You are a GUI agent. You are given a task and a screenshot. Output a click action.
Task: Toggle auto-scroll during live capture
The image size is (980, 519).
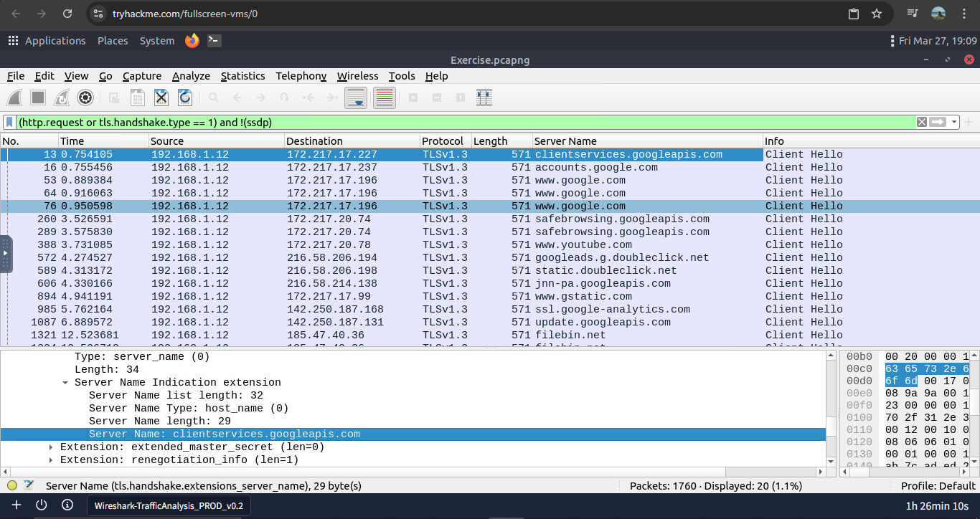356,97
